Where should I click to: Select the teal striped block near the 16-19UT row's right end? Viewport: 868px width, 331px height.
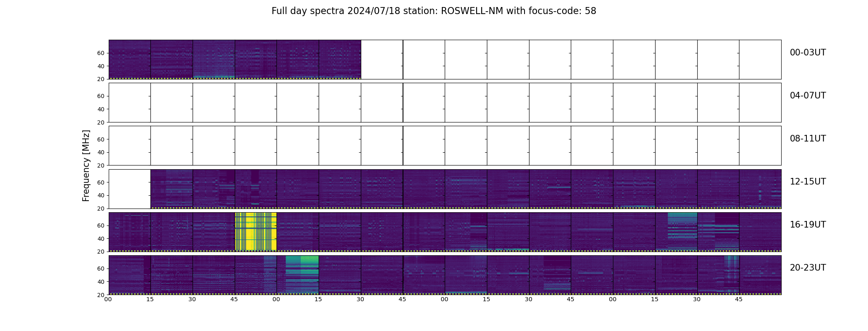[x=682, y=231]
